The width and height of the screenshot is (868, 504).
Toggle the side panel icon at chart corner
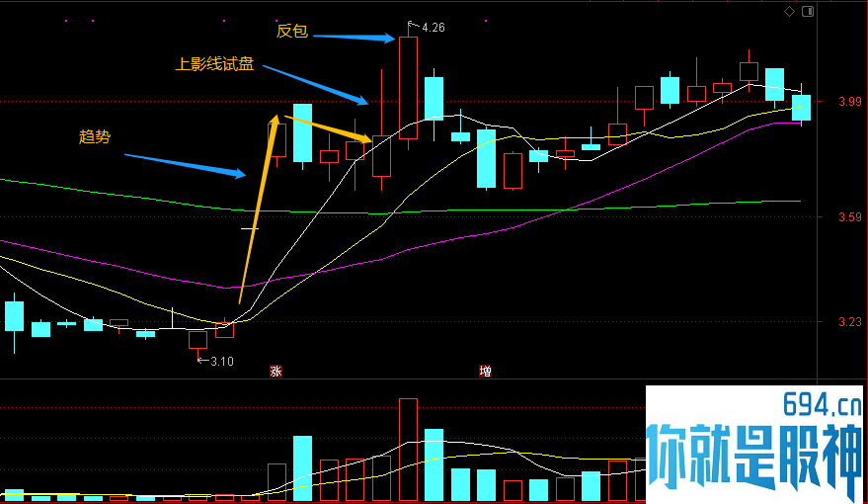[808, 12]
